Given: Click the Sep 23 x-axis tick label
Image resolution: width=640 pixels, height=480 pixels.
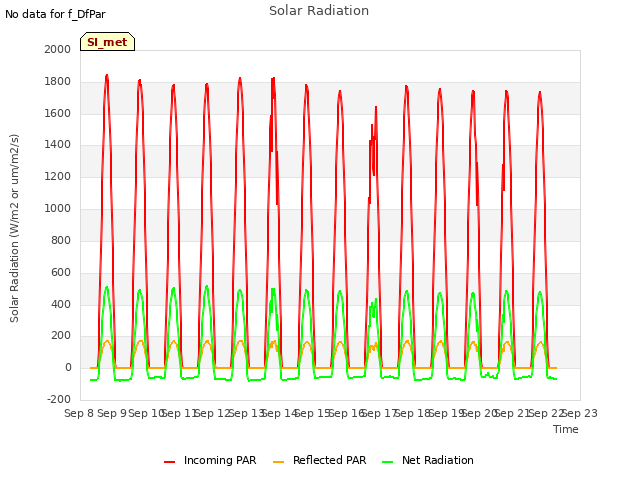Looking at the screenshot, I should coord(580,413).
